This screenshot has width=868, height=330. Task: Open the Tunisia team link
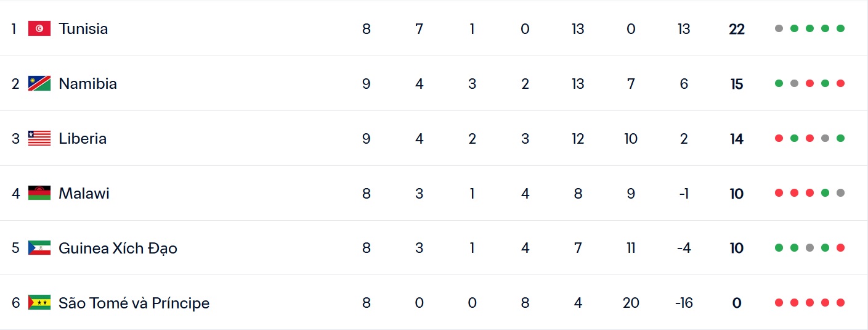click(x=83, y=28)
